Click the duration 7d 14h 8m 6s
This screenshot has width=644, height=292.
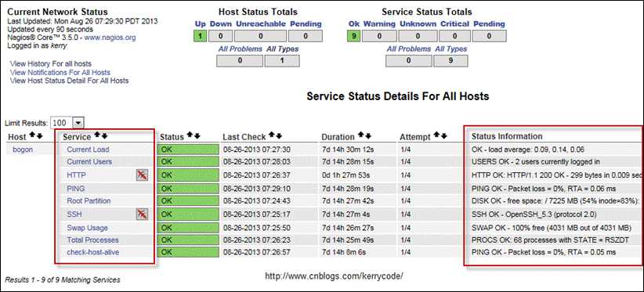(x=344, y=252)
